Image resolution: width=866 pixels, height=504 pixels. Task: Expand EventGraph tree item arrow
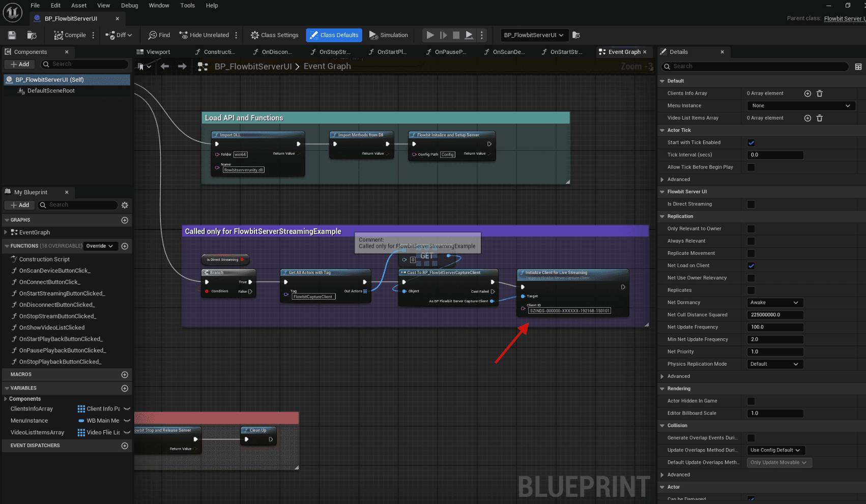[6, 232]
